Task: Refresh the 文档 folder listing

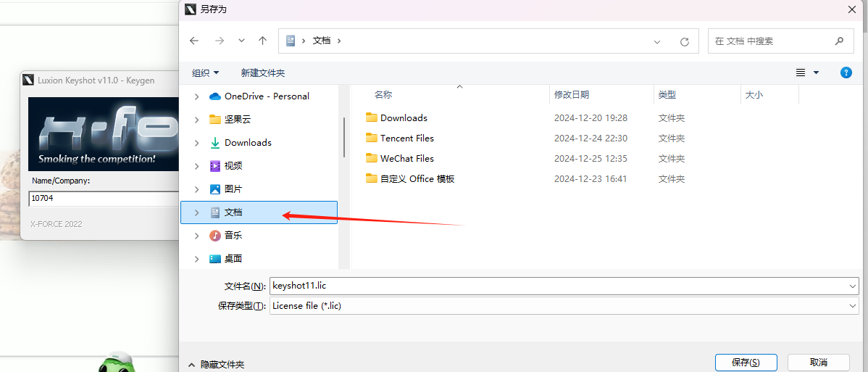Action: (685, 41)
